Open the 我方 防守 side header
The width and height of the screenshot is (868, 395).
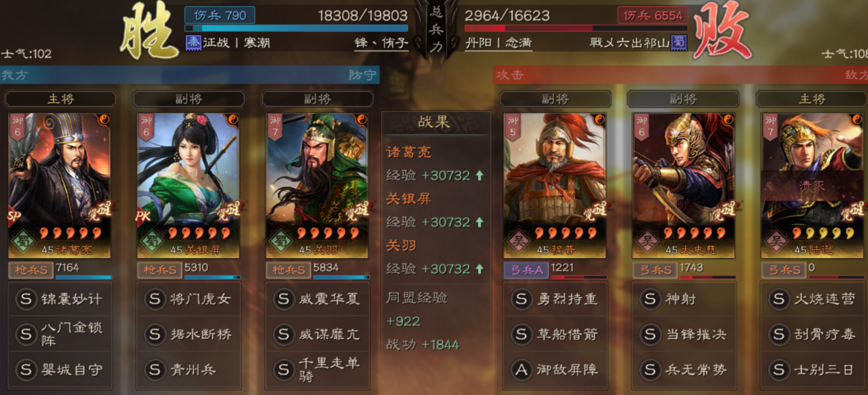click(190, 75)
